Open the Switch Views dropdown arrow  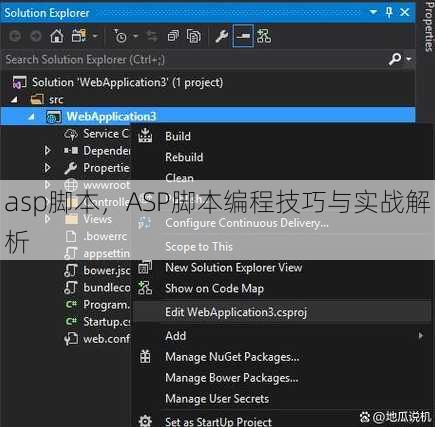(x=95, y=36)
